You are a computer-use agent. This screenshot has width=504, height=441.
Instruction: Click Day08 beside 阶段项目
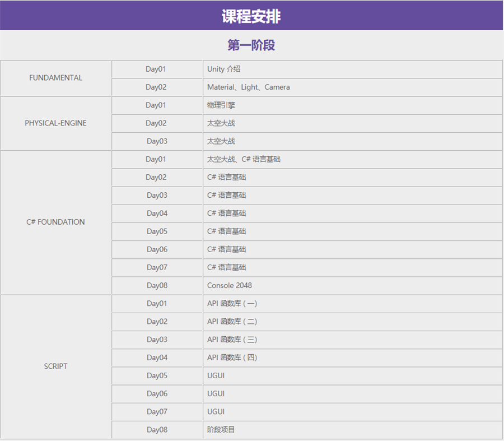click(157, 430)
